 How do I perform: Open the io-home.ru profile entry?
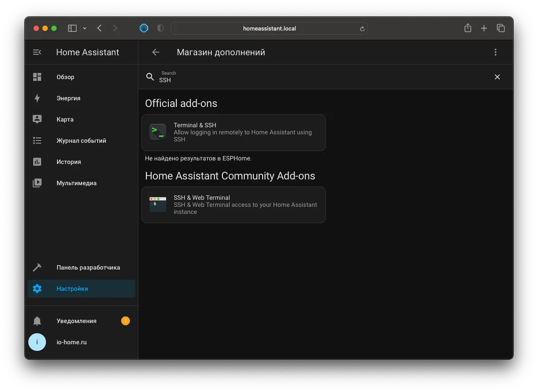(81, 342)
